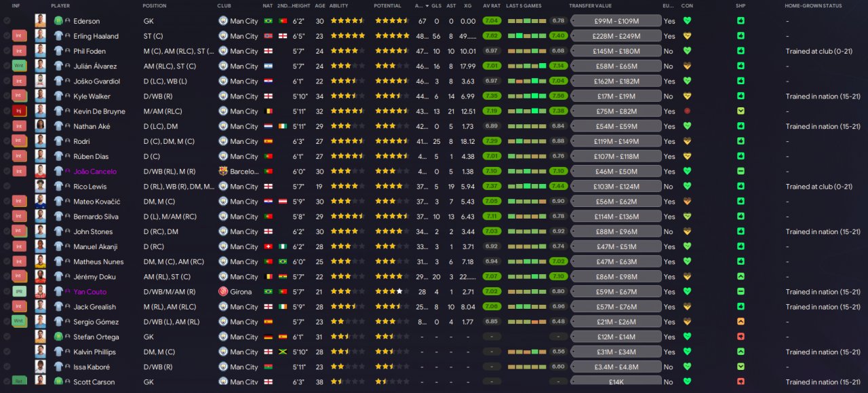Tick the selection circle beside Issa Kaboré
Screen dimensions: 868x393
point(7,367)
